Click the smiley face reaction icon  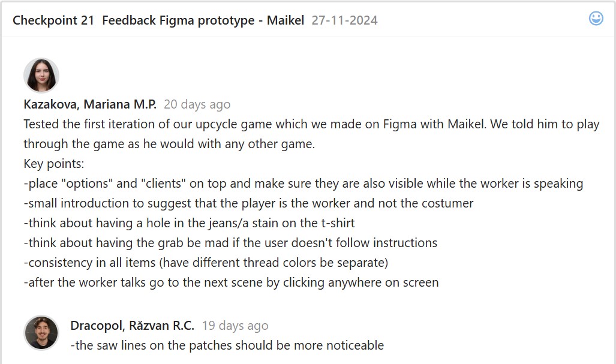(x=596, y=19)
